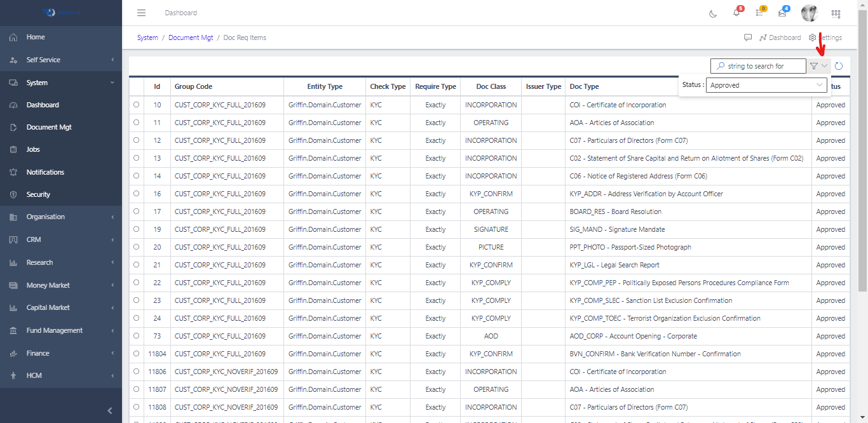This screenshot has height=423, width=868.
Task: Click the hamburger menu icon
Action: click(x=142, y=13)
